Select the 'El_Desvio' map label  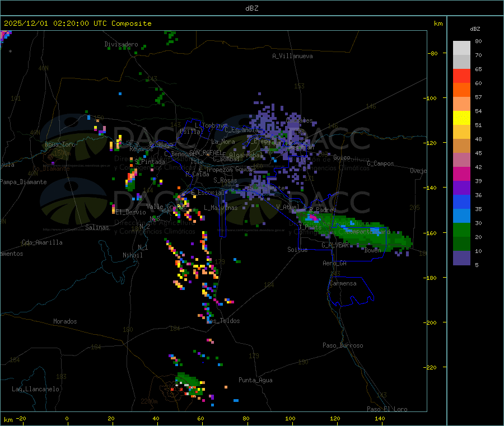[131, 212]
